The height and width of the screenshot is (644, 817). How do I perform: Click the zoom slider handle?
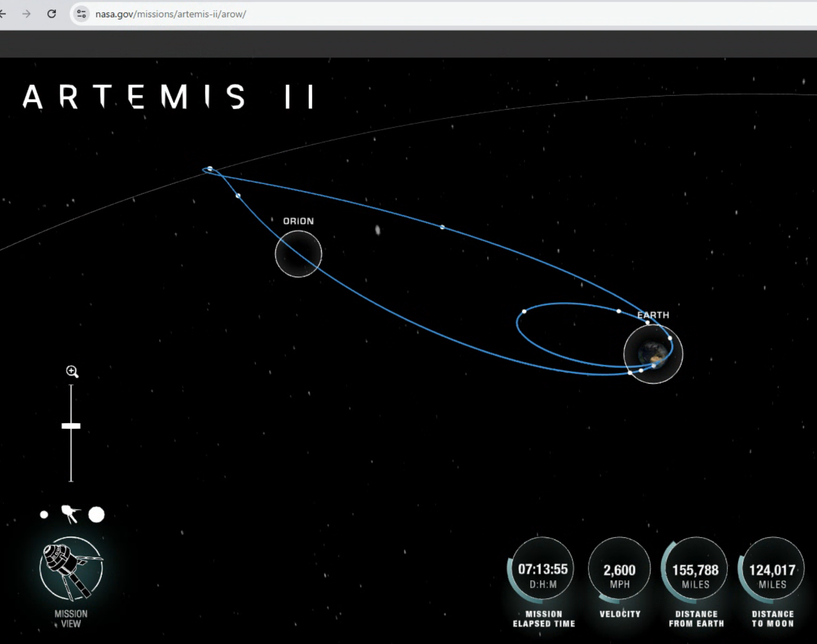point(71,426)
